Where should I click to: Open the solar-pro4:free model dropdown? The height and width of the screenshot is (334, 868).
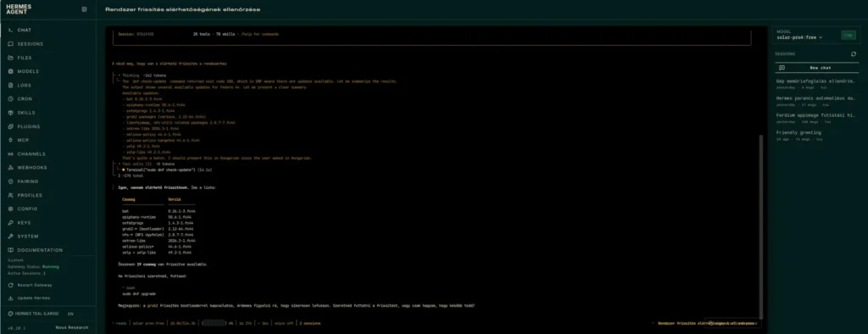[799, 37]
